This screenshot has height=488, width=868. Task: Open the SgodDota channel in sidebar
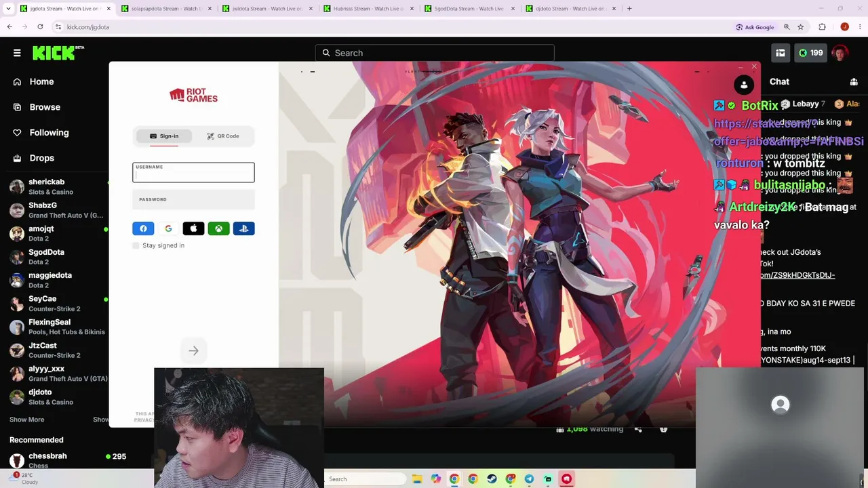[x=54, y=257]
